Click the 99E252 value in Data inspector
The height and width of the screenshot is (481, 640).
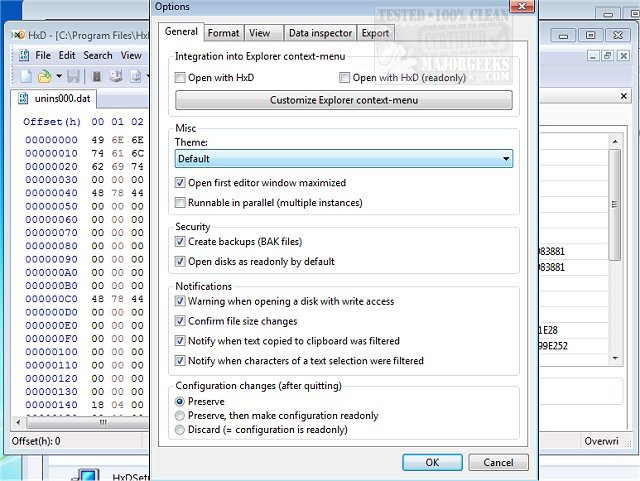(x=553, y=346)
